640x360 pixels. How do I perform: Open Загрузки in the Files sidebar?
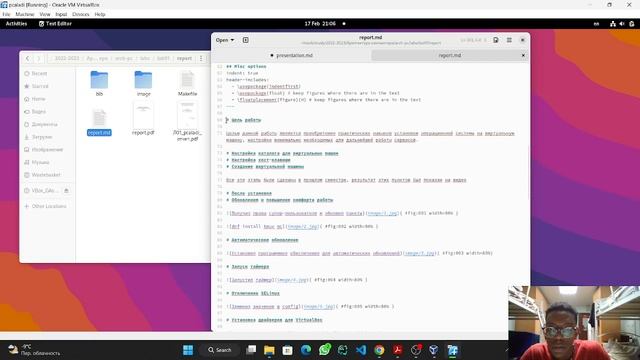tap(42, 137)
